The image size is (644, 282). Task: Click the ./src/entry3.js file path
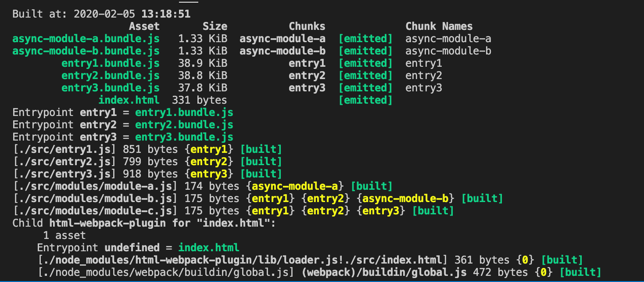[64, 174]
